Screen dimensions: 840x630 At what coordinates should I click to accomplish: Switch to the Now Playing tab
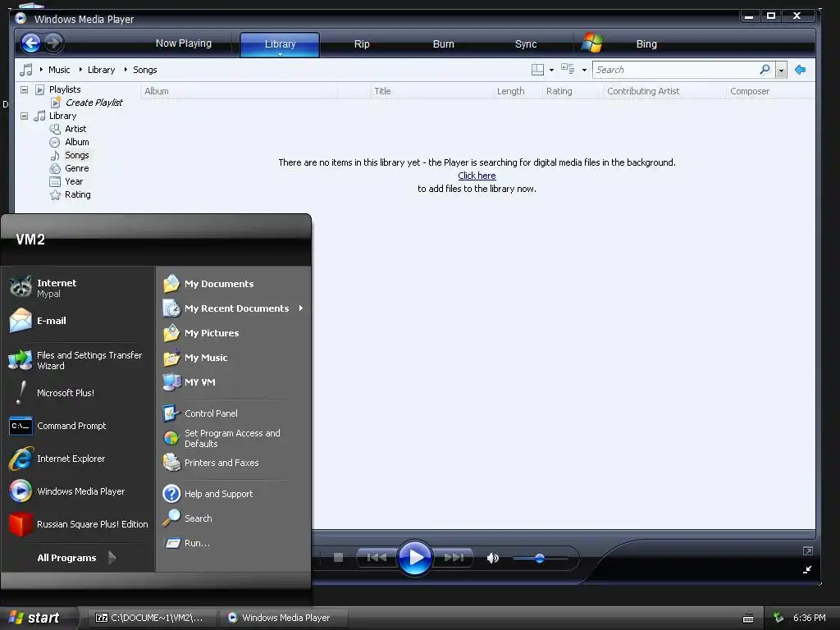pos(183,43)
